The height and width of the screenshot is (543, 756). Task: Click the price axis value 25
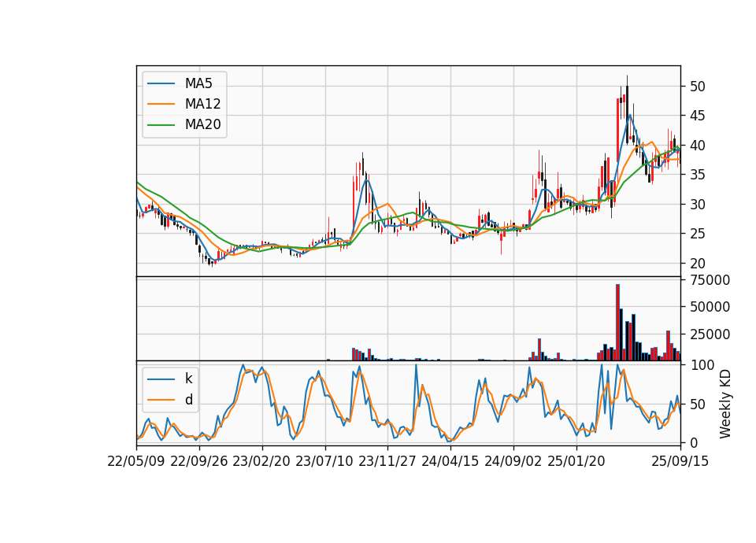698,235
